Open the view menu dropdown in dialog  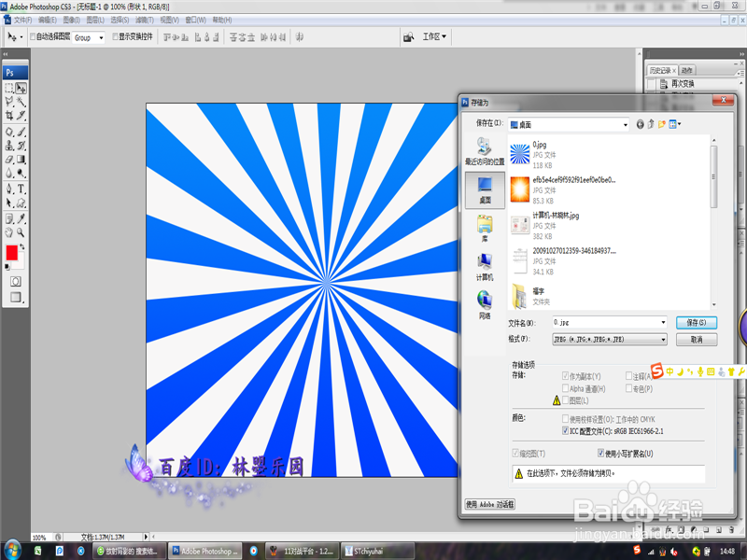[x=675, y=124]
